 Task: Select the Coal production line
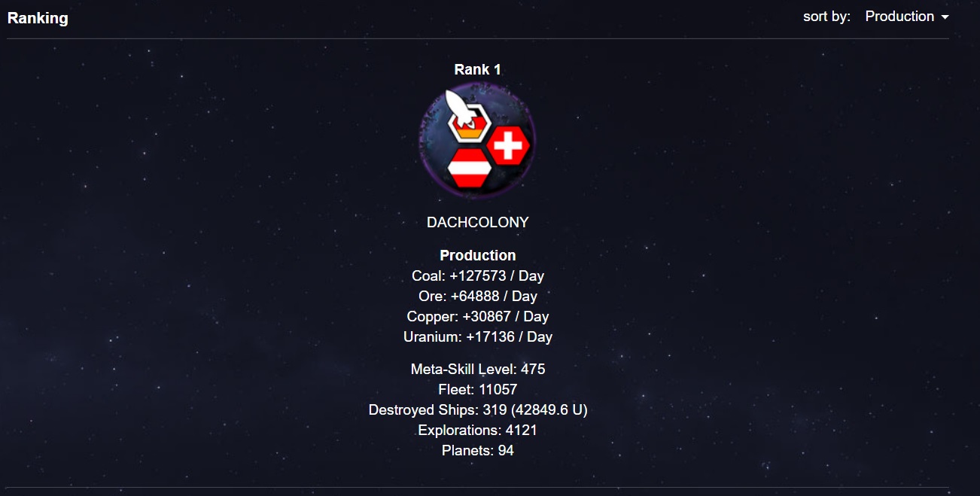[478, 275]
